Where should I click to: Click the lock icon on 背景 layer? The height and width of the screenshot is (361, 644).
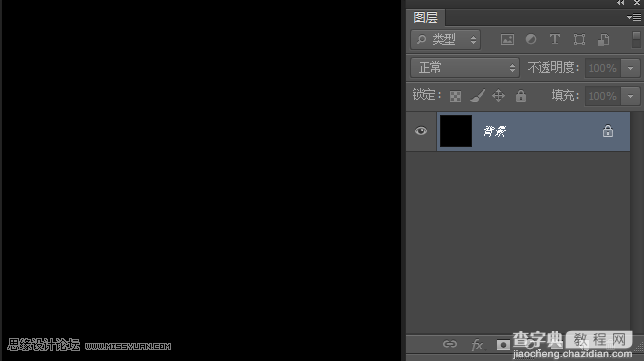(608, 131)
